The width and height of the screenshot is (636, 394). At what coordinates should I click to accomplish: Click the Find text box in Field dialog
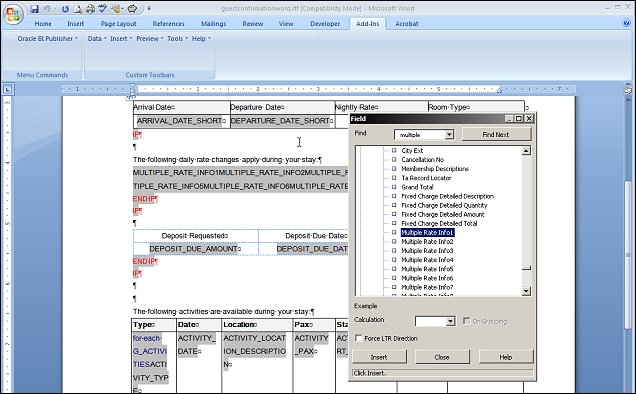pos(419,135)
